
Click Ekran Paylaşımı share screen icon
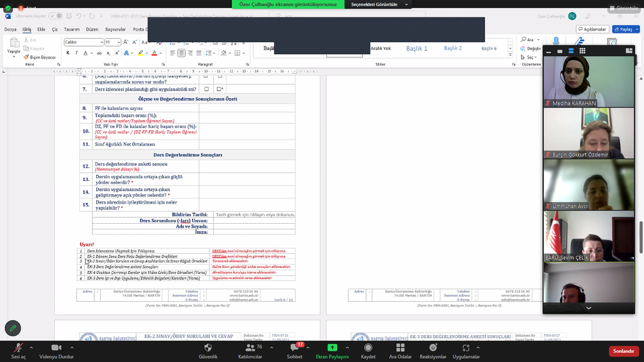[332, 348]
